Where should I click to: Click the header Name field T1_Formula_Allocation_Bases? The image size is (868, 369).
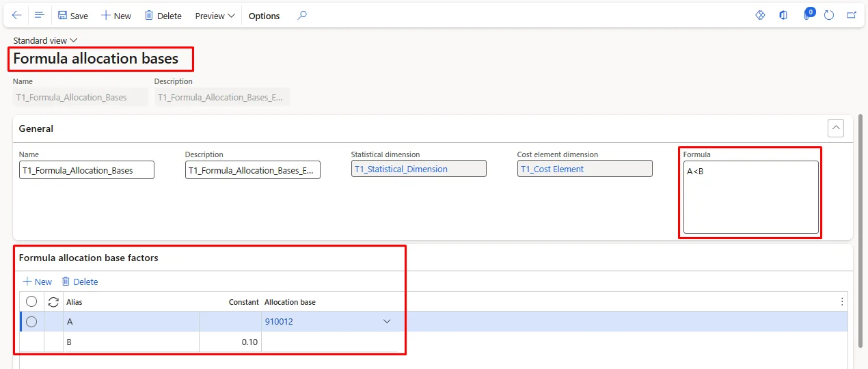point(81,97)
